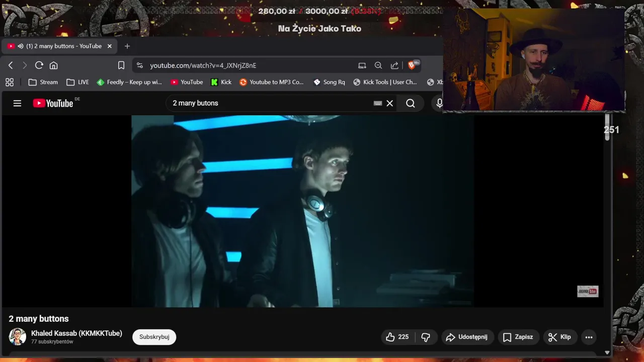This screenshot has width=644, height=362.
Task: Open the YouTube bookmark
Action: pos(187,82)
